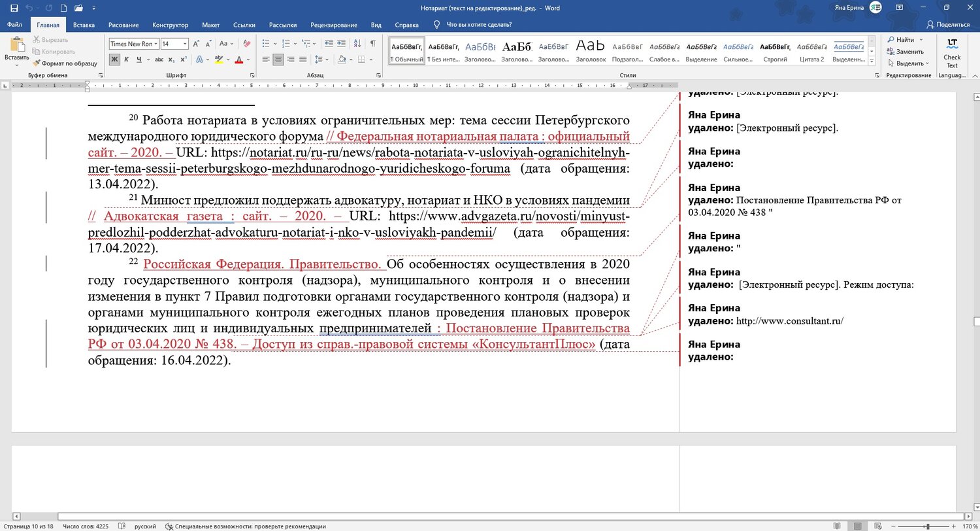
Task: Click the Поделиться share button
Action: 947,24
